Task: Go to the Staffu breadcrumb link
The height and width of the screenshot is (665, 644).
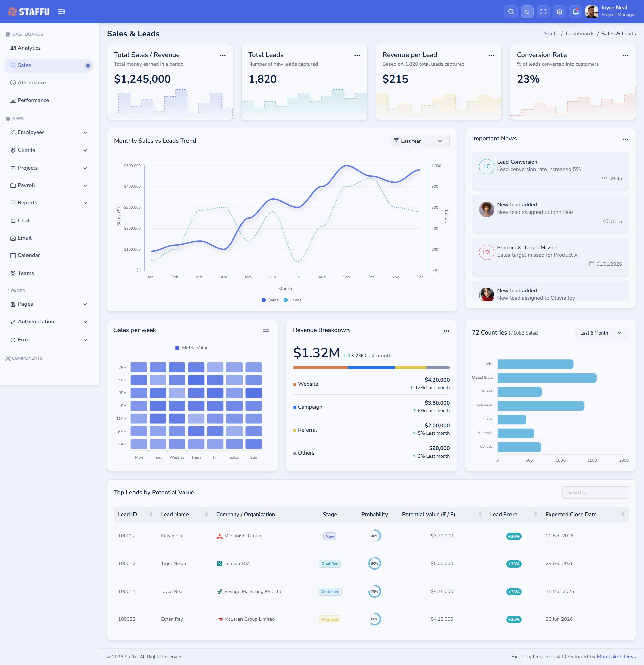Action: [x=551, y=33]
